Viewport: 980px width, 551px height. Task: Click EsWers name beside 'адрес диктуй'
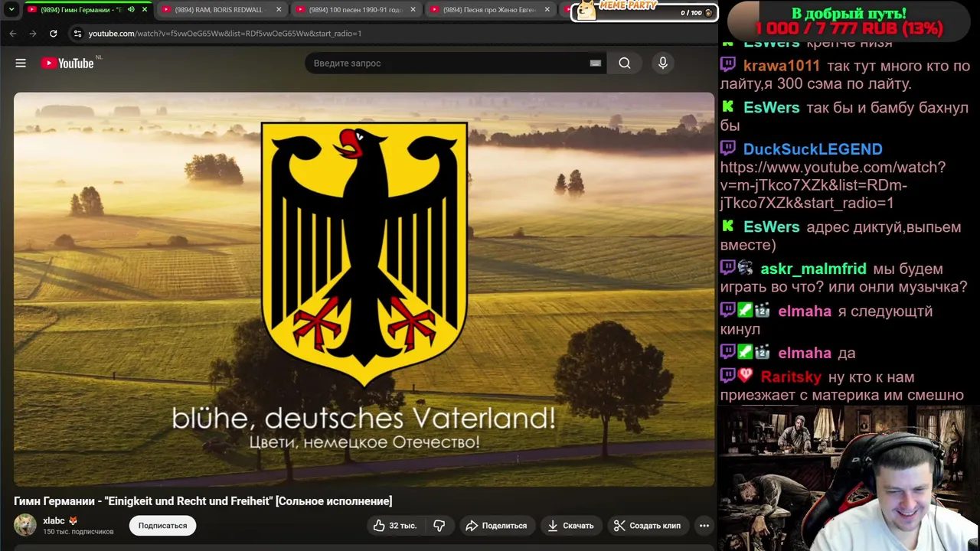[x=771, y=227]
